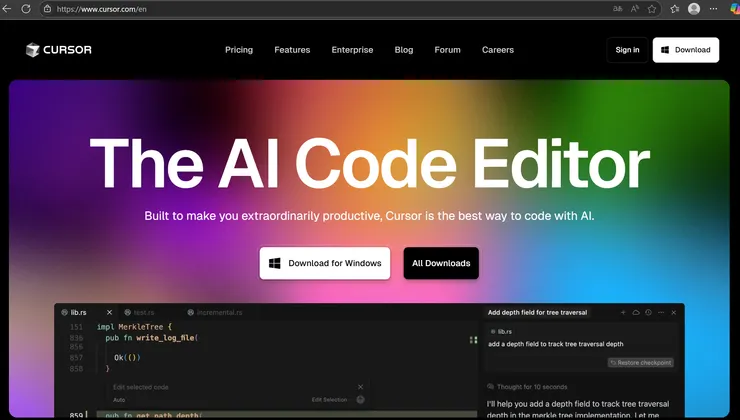The width and height of the screenshot is (740, 420).
Task: Click the 'The AI Code Editor' headline
Action: [370, 164]
